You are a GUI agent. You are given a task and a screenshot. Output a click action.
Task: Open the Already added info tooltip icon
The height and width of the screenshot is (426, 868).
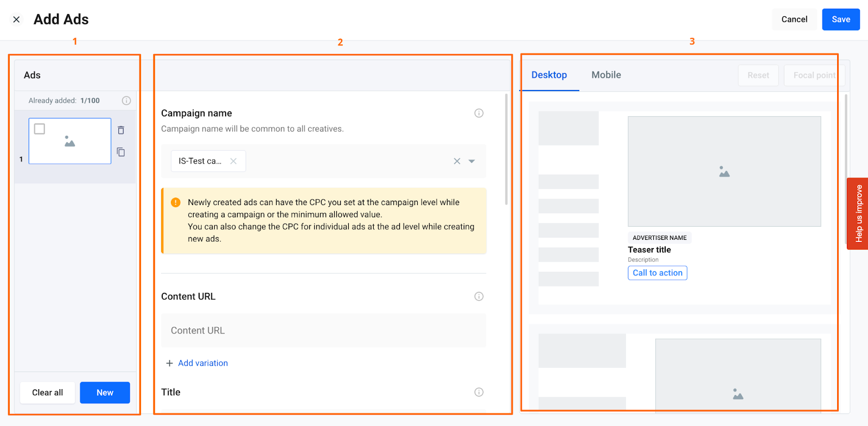pos(126,100)
